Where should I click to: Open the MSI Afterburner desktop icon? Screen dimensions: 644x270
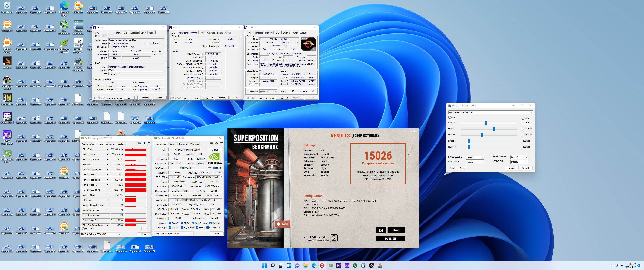[64, 28]
